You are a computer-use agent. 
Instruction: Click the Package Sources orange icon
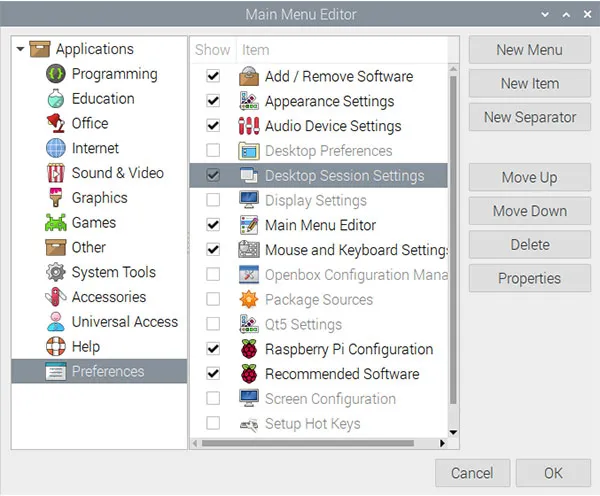pos(249,299)
